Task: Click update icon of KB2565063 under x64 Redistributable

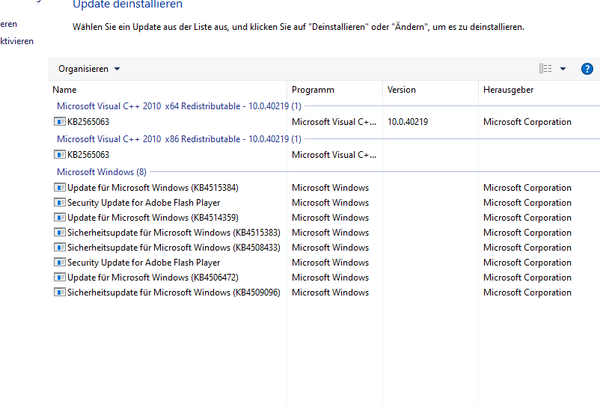Action: tap(59, 122)
